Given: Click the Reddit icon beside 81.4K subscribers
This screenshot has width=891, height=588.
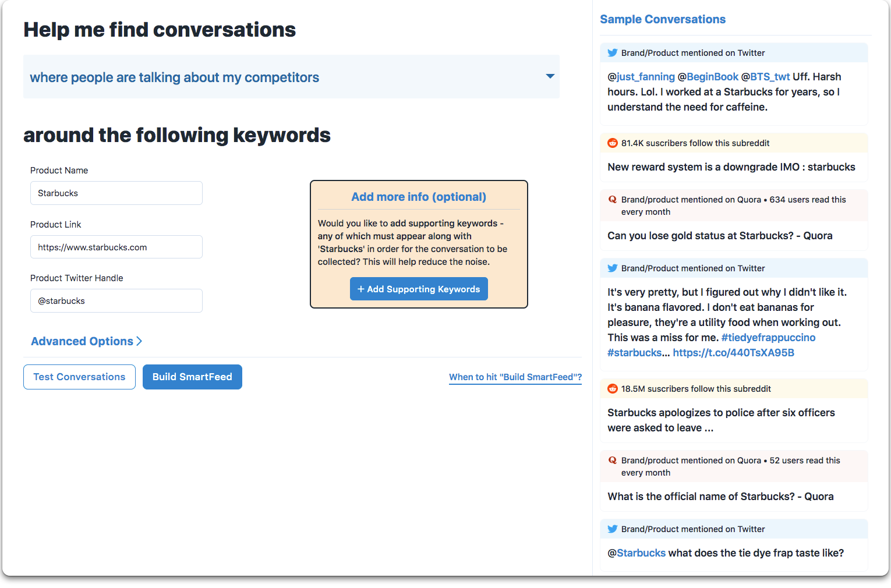Looking at the screenshot, I should [x=613, y=143].
